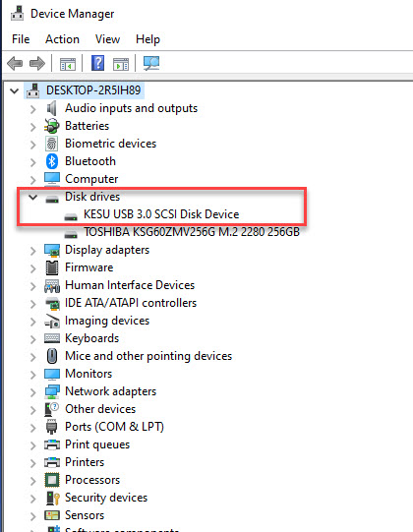Screen dimensions: 413x532
Task: Collapse the Disk drives category
Action: point(32,197)
